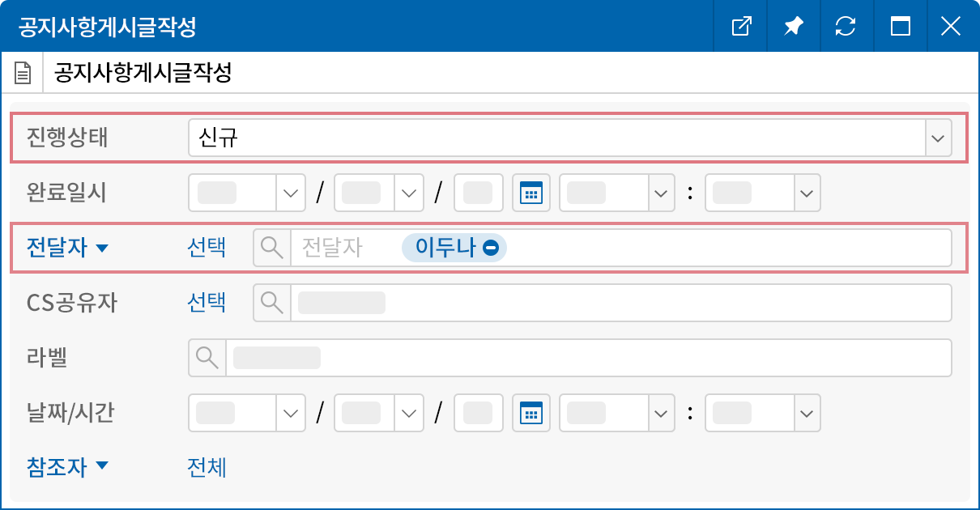The height and width of the screenshot is (510, 980).
Task: Open the calendar picker for 날짜/시간
Action: pyautogui.click(x=530, y=413)
